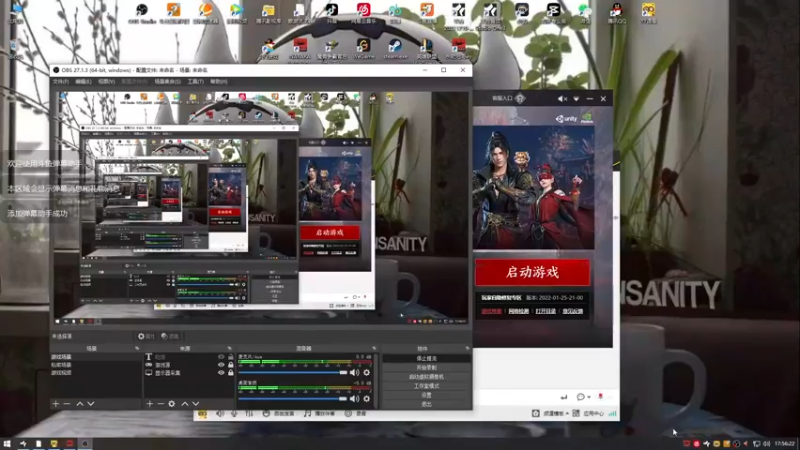Click 停止推流 to stop streaming
Image resolution: width=800 pixels, height=450 pixels.
pyautogui.click(x=426, y=358)
